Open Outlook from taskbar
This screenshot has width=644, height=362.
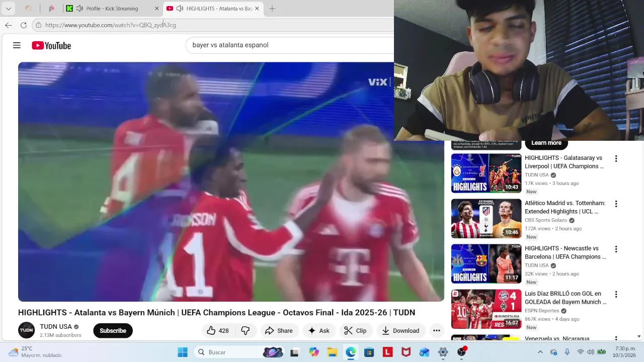[x=425, y=352]
